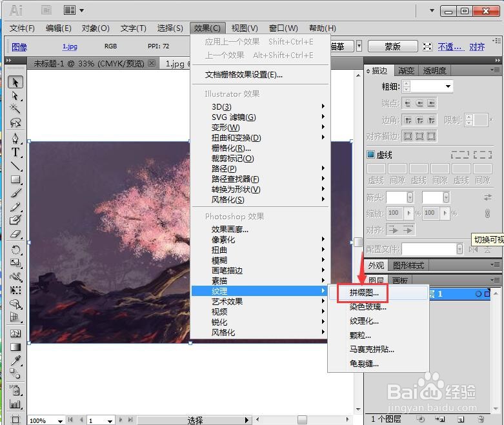Close the 未标题-1 document tab

152,63
